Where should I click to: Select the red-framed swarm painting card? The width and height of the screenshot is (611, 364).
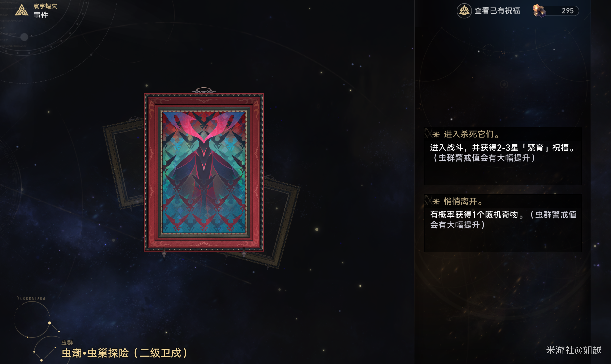[204, 172]
